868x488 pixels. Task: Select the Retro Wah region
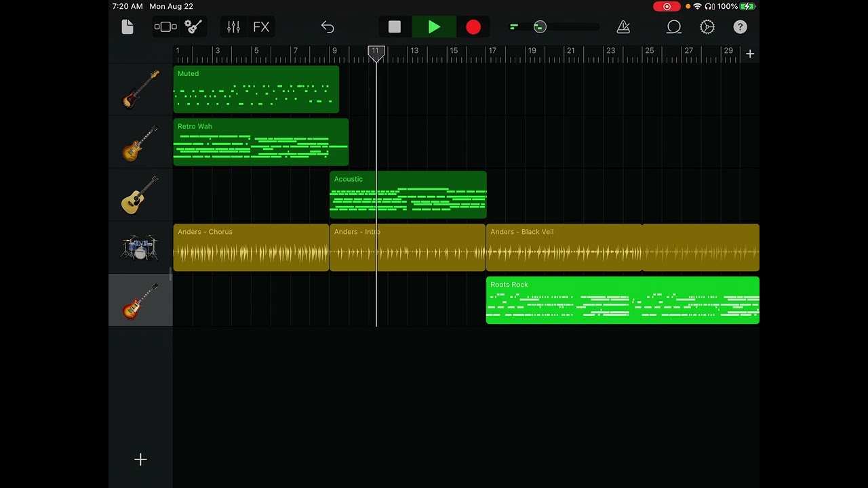click(261, 142)
